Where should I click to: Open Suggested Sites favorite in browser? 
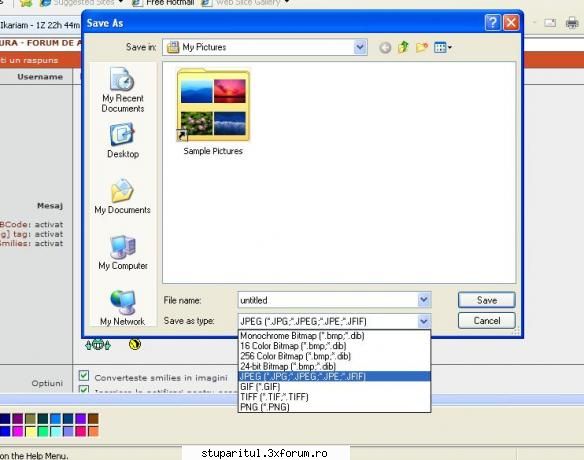[x=82, y=3]
